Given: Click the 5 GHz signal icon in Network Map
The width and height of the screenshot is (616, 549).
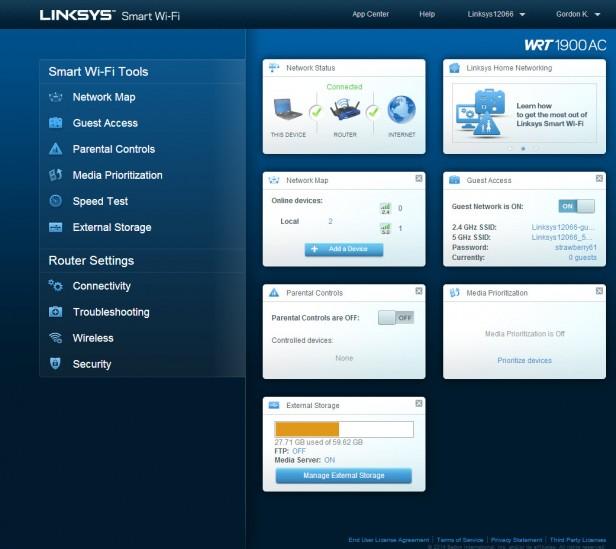Looking at the screenshot, I should (x=385, y=229).
